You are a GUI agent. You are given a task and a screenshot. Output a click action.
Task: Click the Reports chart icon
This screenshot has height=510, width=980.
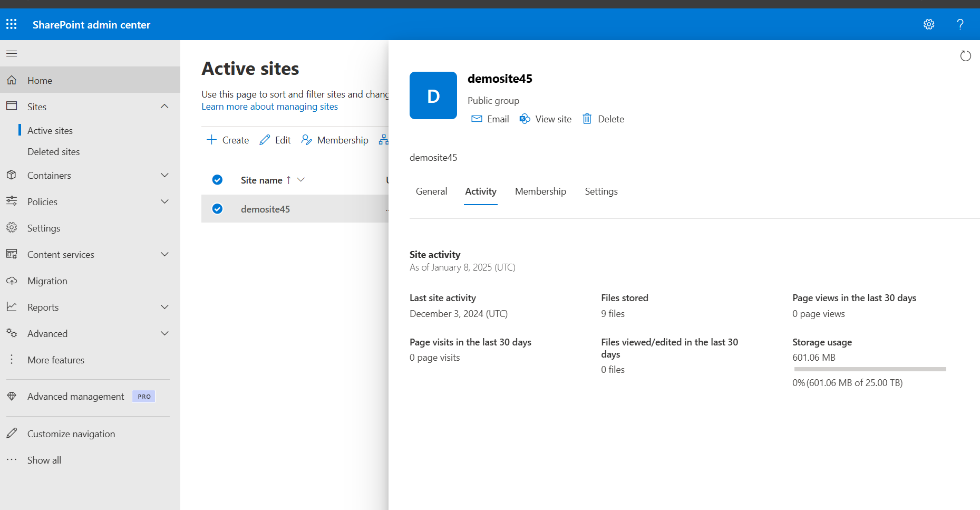click(x=12, y=306)
